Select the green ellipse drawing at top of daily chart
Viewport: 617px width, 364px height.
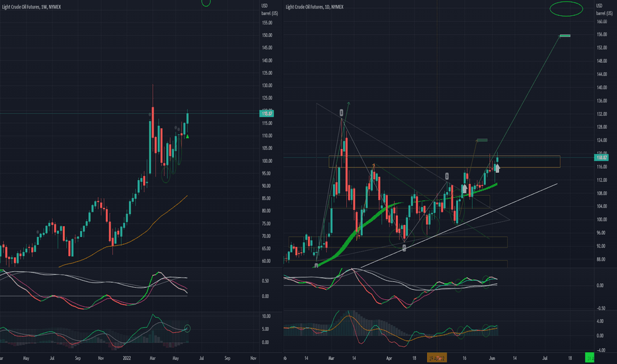point(566,9)
